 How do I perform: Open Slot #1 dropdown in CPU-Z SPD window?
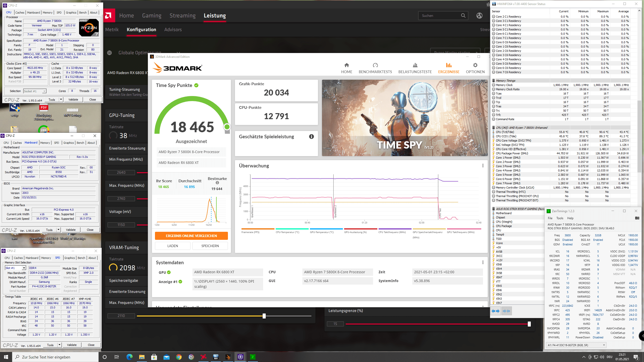coord(24,268)
